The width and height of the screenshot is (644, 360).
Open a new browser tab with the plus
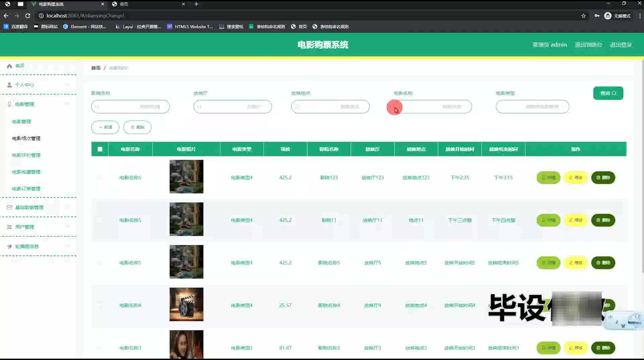click(x=197, y=4)
